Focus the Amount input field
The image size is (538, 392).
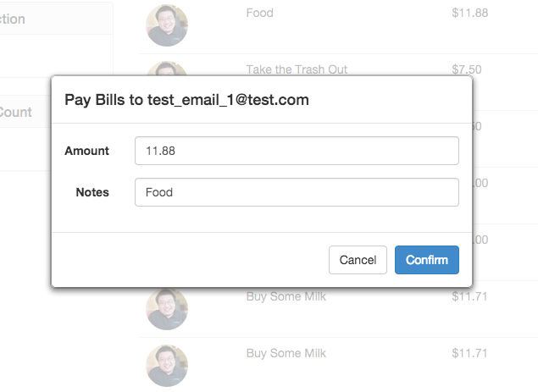point(297,151)
